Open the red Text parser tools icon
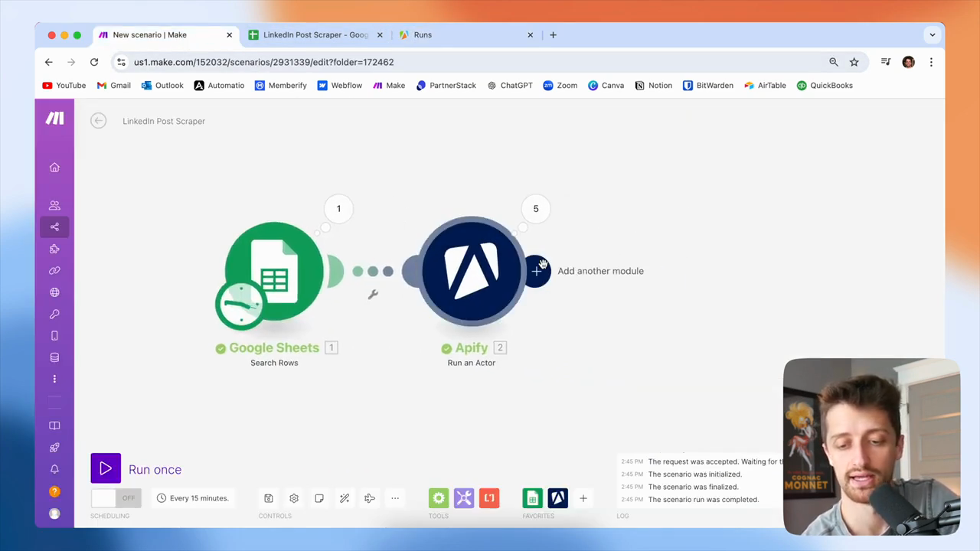 [489, 498]
